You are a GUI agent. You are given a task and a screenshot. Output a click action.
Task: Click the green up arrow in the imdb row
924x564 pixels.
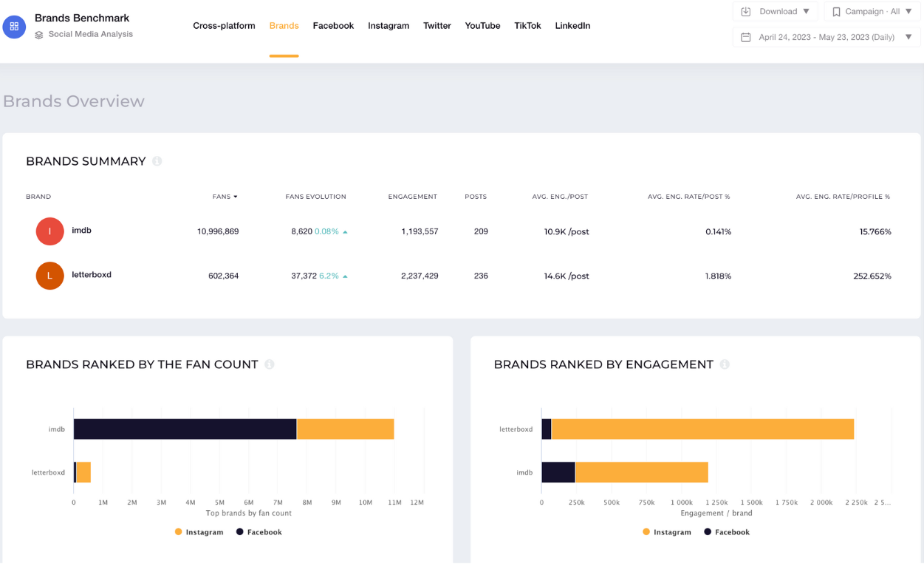click(x=345, y=232)
